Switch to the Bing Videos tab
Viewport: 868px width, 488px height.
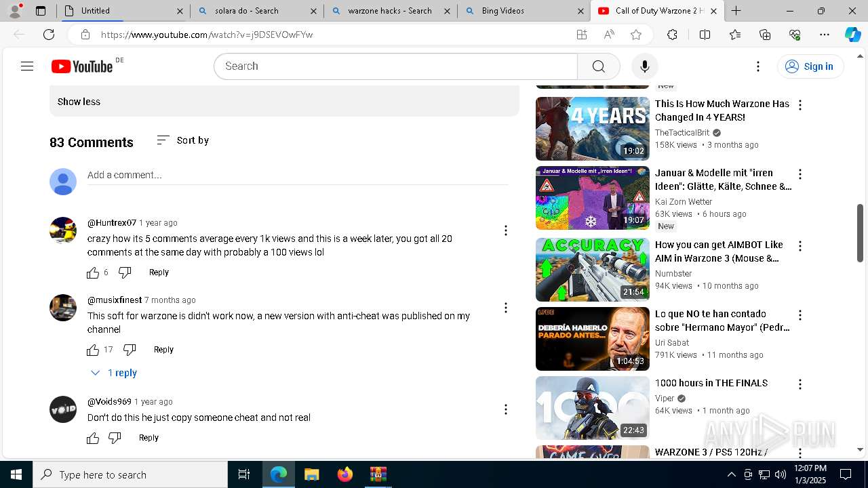click(x=524, y=11)
